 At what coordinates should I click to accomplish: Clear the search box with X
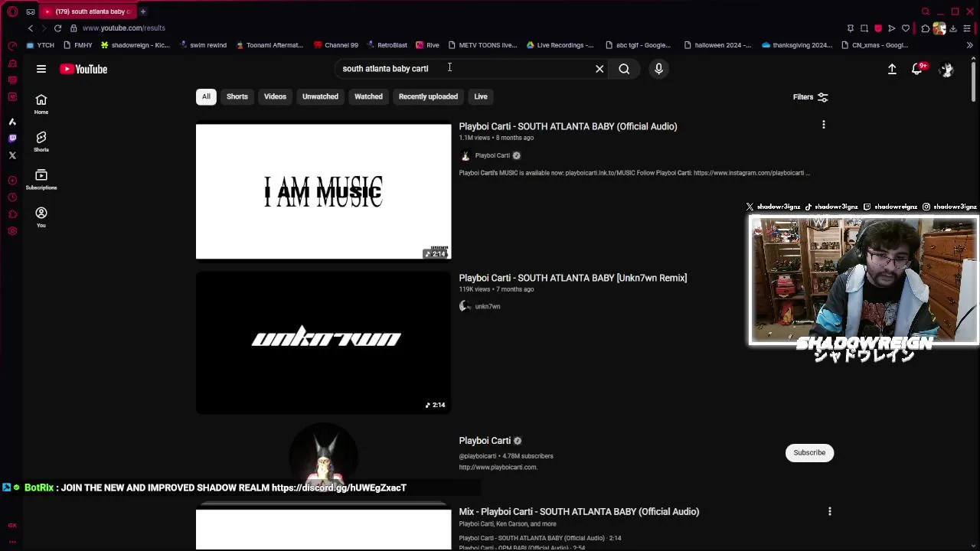point(599,69)
